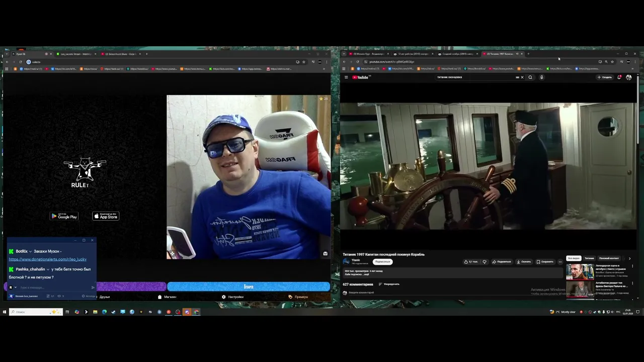Open the YouTube hamburger guide menu
Screen dimensions: 644x362
(346, 77)
